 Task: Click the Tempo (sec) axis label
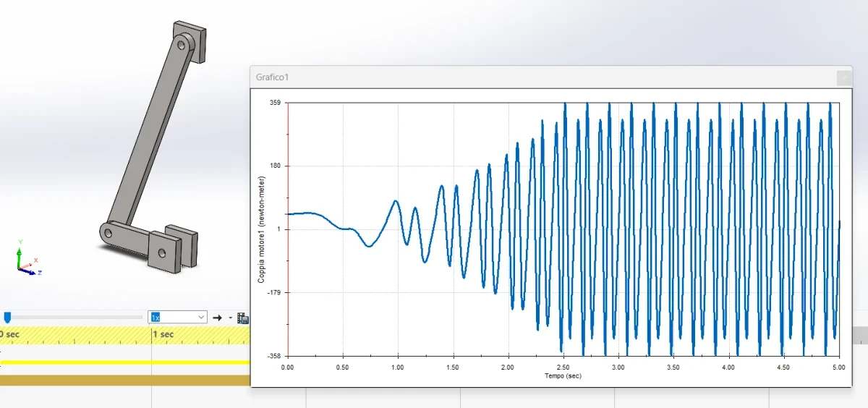[x=563, y=375]
